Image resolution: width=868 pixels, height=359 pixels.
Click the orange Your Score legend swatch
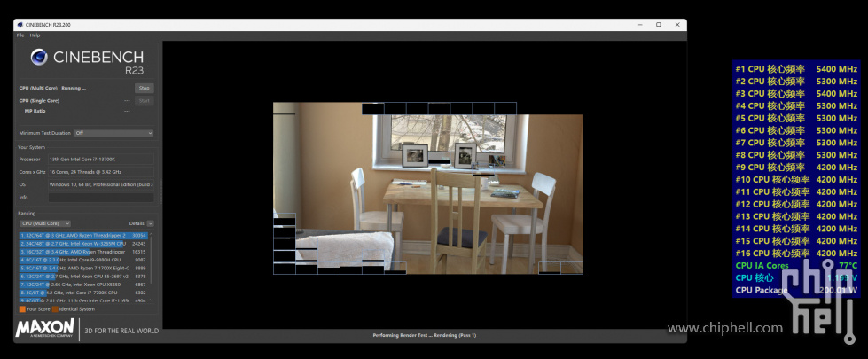[x=22, y=309]
